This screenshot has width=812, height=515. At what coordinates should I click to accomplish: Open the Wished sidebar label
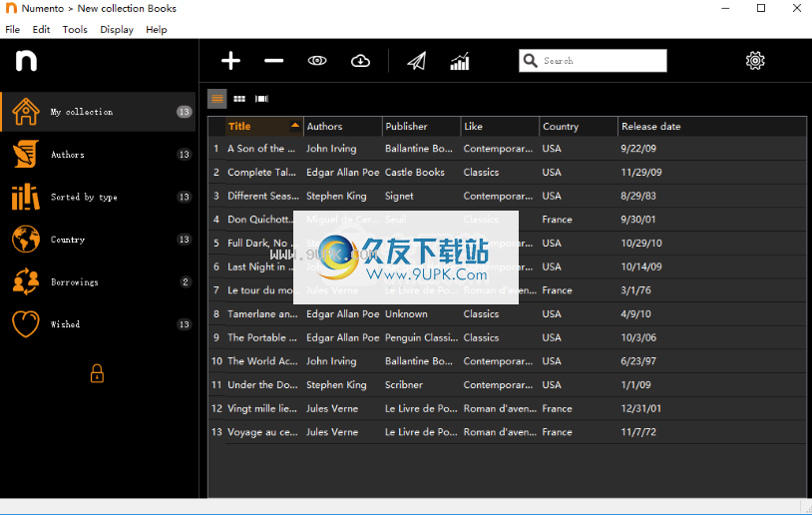point(65,324)
